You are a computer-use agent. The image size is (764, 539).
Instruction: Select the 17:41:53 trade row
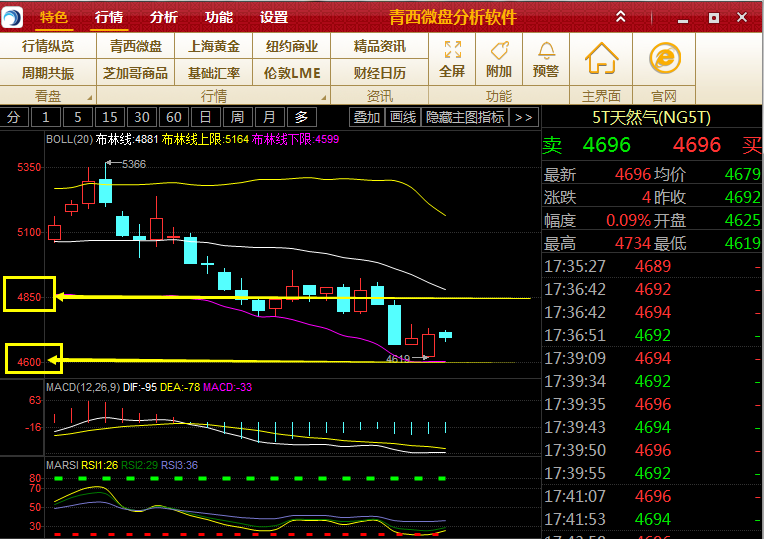(x=652, y=519)
